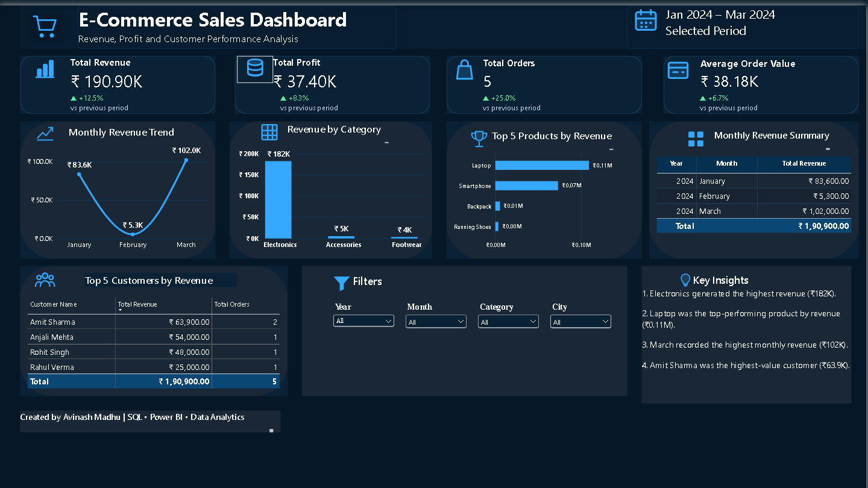Select the people icon beside Top 5 Customers
This screenshot has height=488, width=868.
tap(45, 280)
